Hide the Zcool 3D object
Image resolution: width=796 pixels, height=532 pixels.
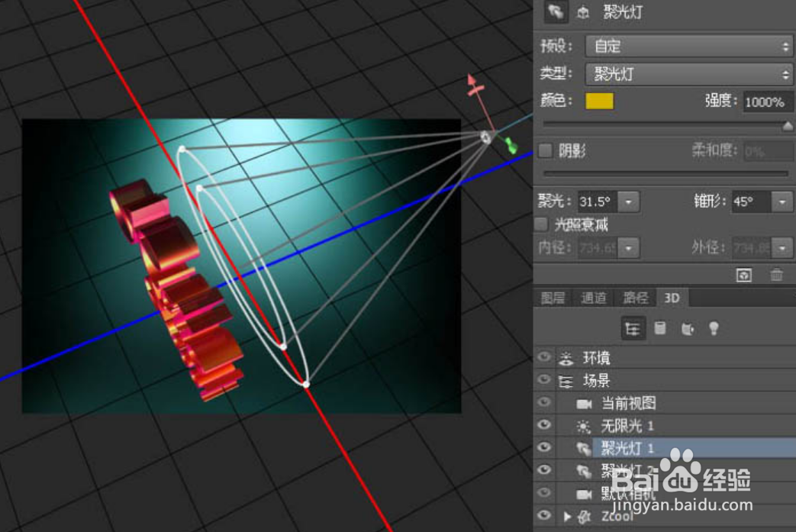coord(544,515)
